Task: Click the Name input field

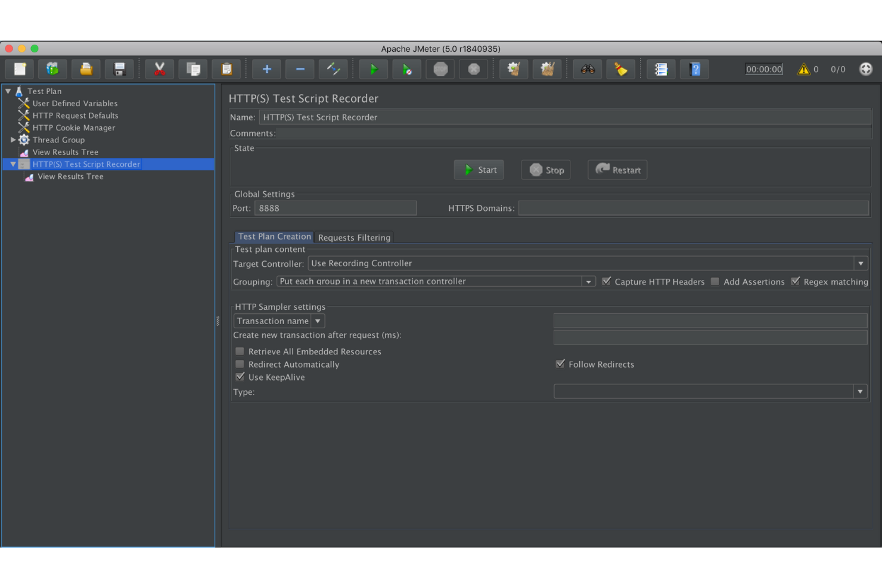Action: pos(565,117)
